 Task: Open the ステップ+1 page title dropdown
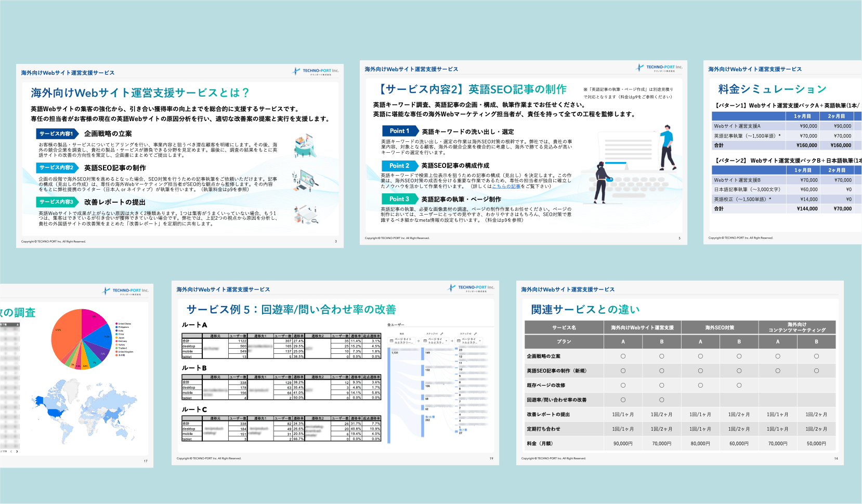coord(435,341)
